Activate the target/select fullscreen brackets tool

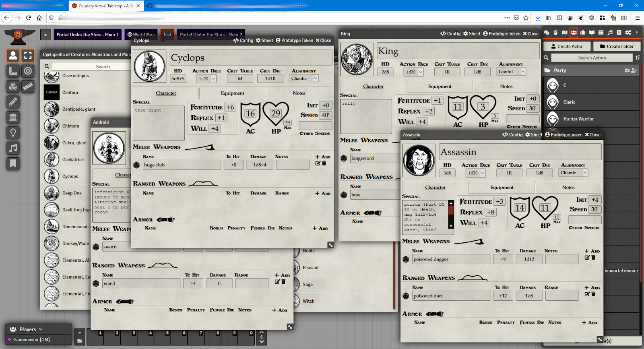pyautogui.click(x=28, y=55)
